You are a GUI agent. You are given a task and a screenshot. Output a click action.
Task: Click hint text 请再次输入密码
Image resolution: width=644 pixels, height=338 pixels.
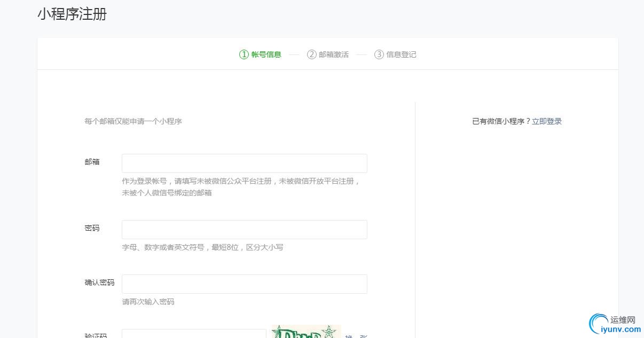click(x=148, y=302)
